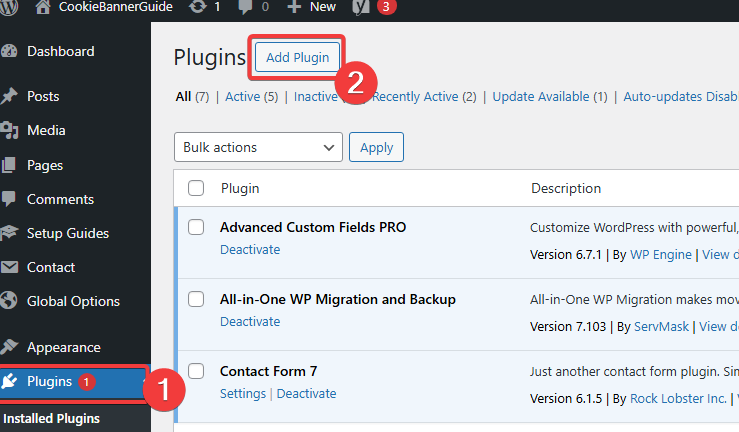
Task: Open the Bulk actions dropdown
Action: pos(258,147)
